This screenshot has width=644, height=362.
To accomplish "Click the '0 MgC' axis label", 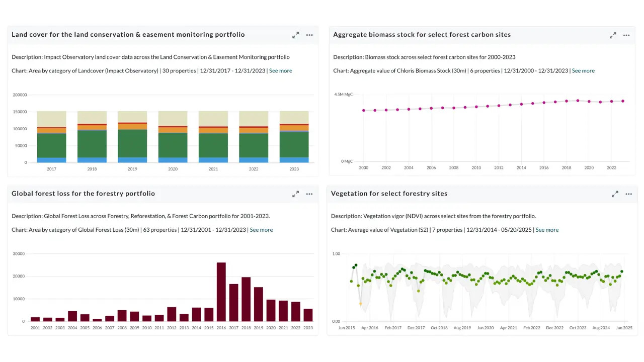I will pos(347,161).
